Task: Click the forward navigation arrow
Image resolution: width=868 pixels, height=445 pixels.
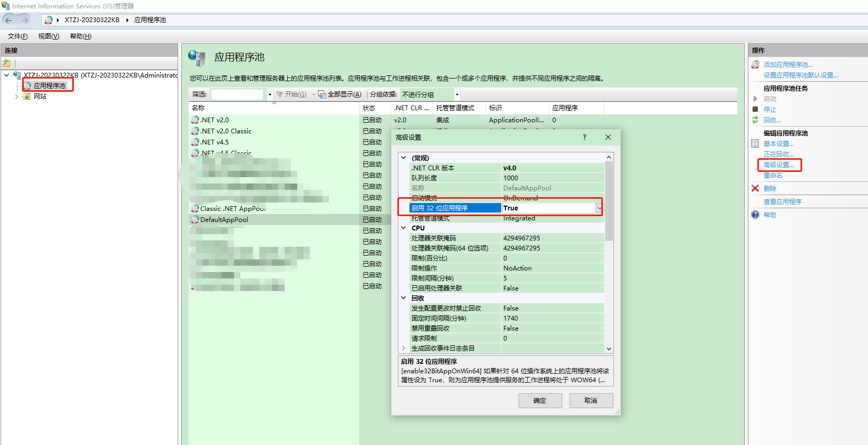Action: 25,20
